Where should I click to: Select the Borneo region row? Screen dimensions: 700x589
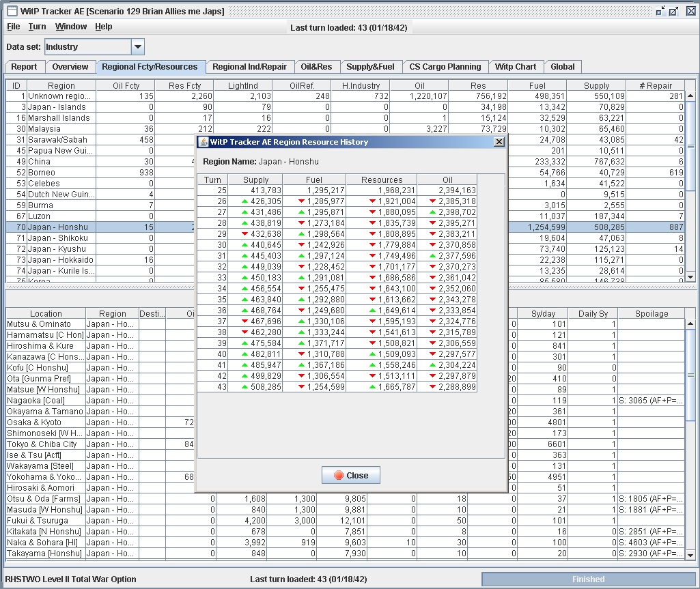click(100, 173)
